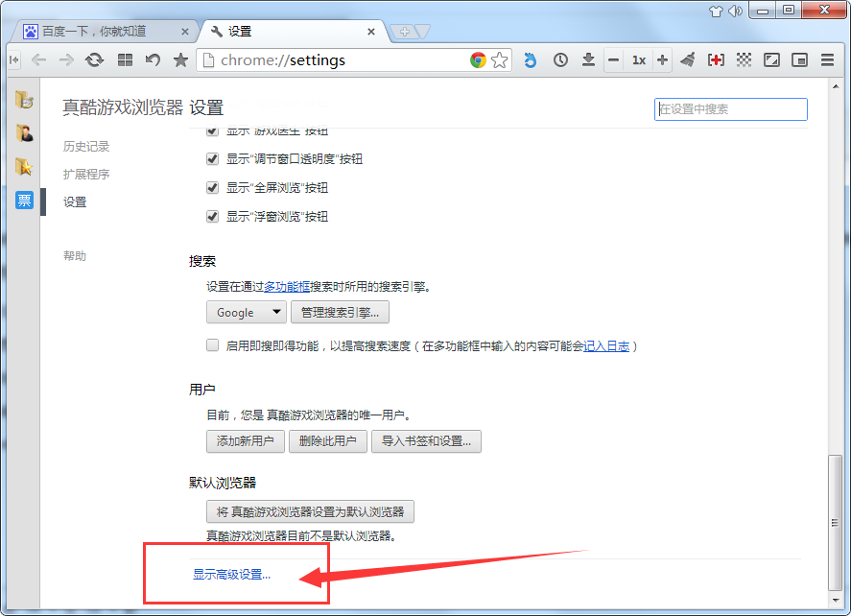Open the Google search engine dropdown
This screenshot has height=616, width=851.
click(x=246, y=312)
